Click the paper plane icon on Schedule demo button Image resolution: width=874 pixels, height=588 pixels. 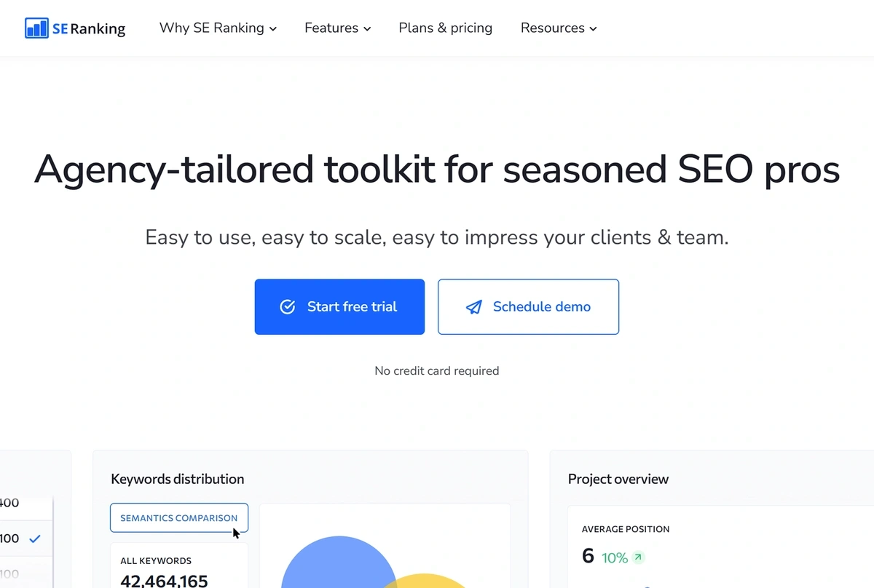point(473,306)
